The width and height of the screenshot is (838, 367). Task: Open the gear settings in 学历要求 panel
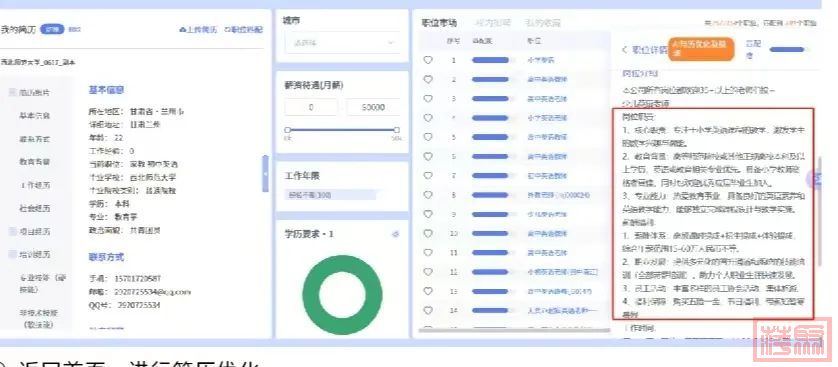395,234
